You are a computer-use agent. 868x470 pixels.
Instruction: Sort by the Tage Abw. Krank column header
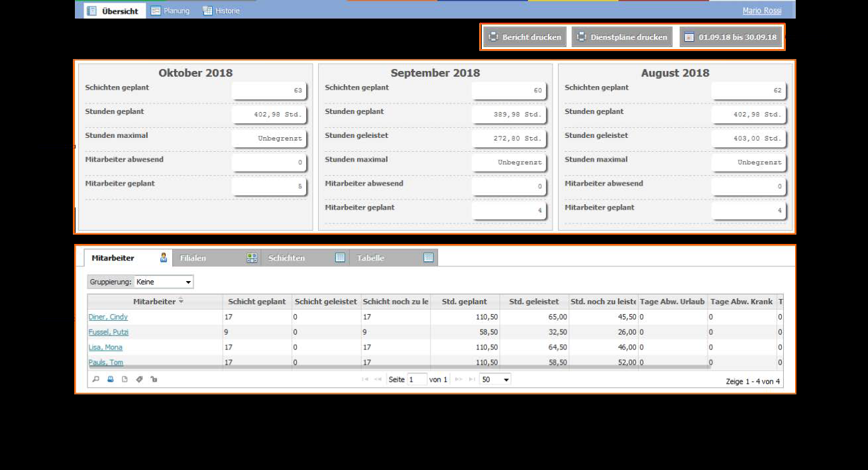pos(742,302)
